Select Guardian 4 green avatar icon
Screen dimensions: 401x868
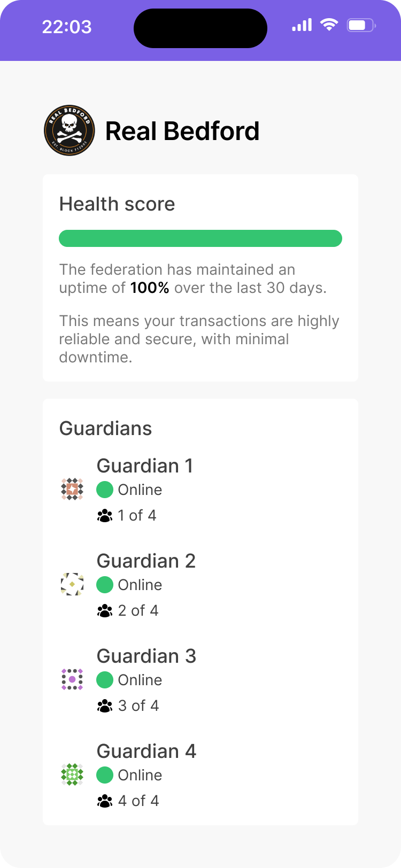click(72, 774)
